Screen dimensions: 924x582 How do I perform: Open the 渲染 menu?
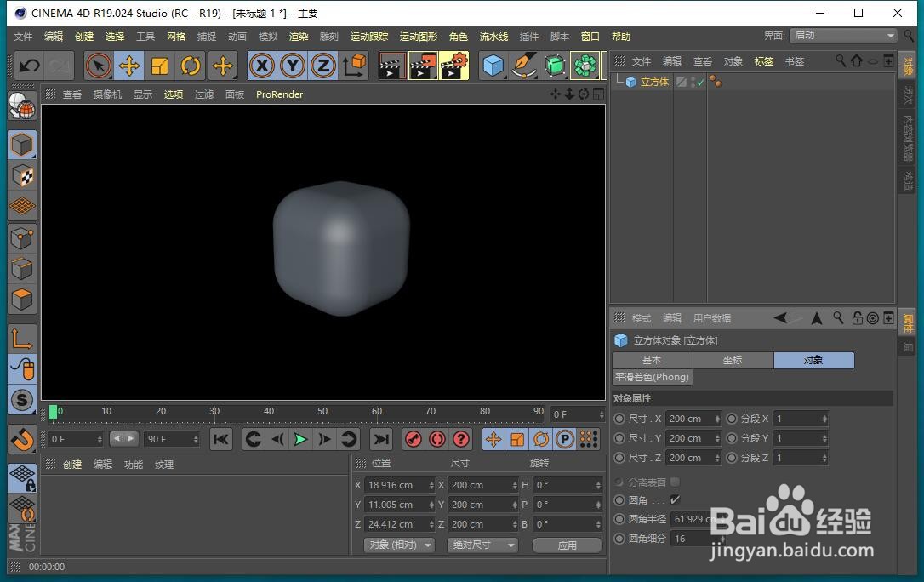pyautogui.click(x=298, y=36)
